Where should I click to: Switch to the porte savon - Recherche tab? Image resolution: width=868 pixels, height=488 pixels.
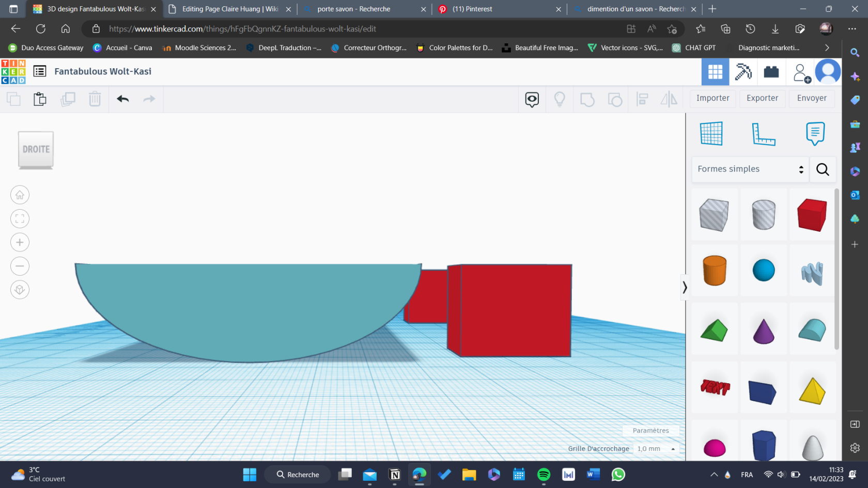click(364, 9)
